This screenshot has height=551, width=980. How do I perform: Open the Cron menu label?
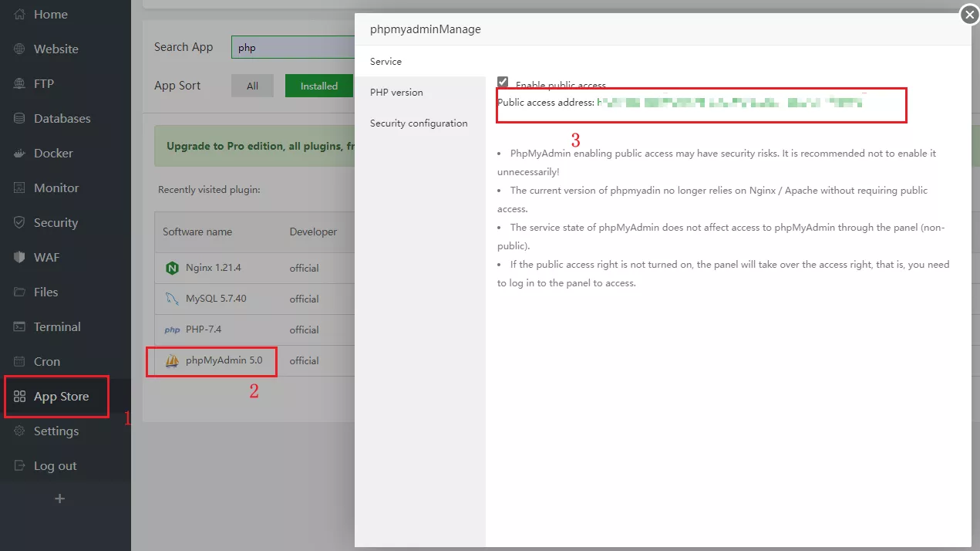click(47, 362)
